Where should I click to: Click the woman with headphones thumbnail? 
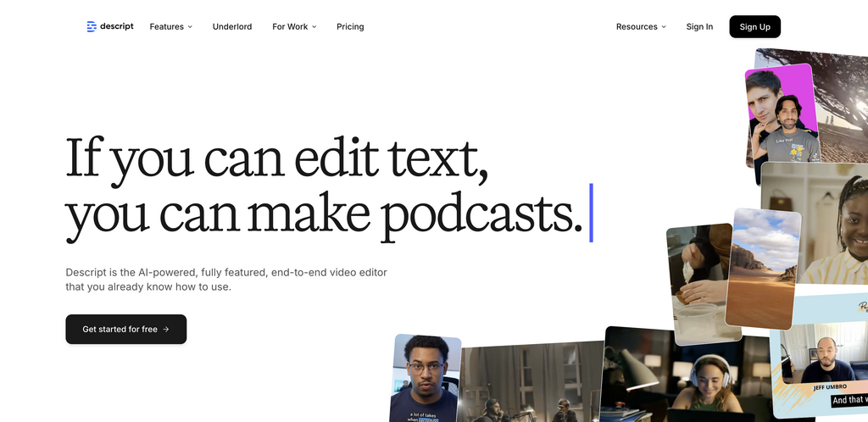tap(687, 374)
